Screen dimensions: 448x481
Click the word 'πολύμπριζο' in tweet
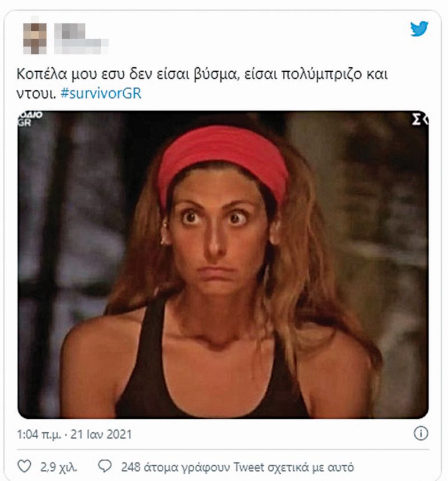pos(321,75)
